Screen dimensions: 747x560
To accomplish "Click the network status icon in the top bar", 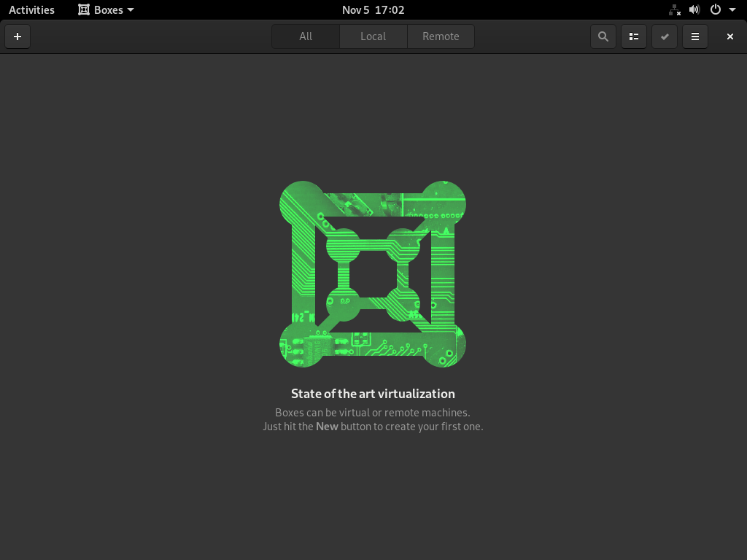I will click(675, 10).
